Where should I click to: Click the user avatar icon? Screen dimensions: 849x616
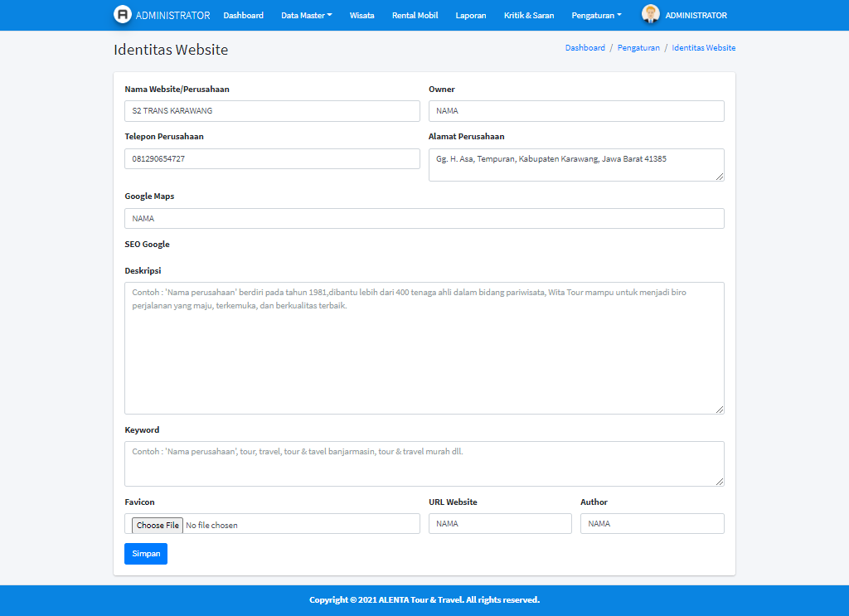click(x=651, y=15)
